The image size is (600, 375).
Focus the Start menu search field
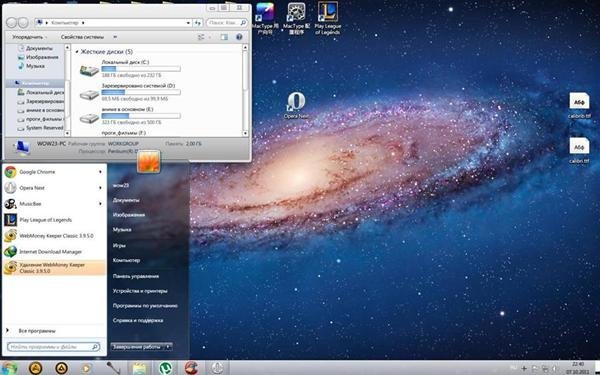point(53,347)
